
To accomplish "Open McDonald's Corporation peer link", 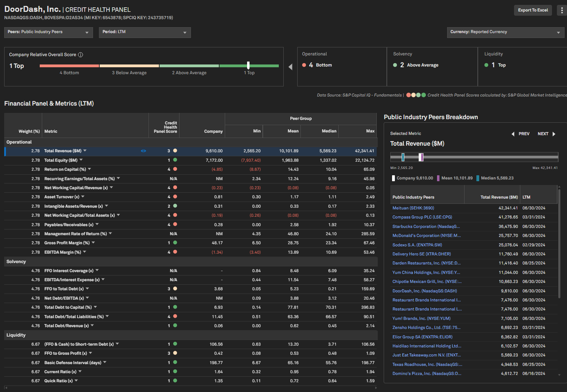I will (x=427, y=236).
